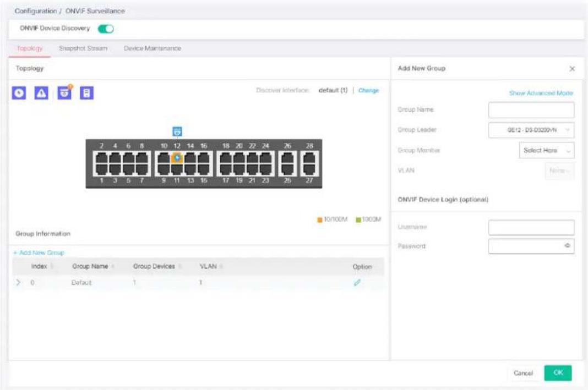Sort by the Group Devices column

pos(179,266)
